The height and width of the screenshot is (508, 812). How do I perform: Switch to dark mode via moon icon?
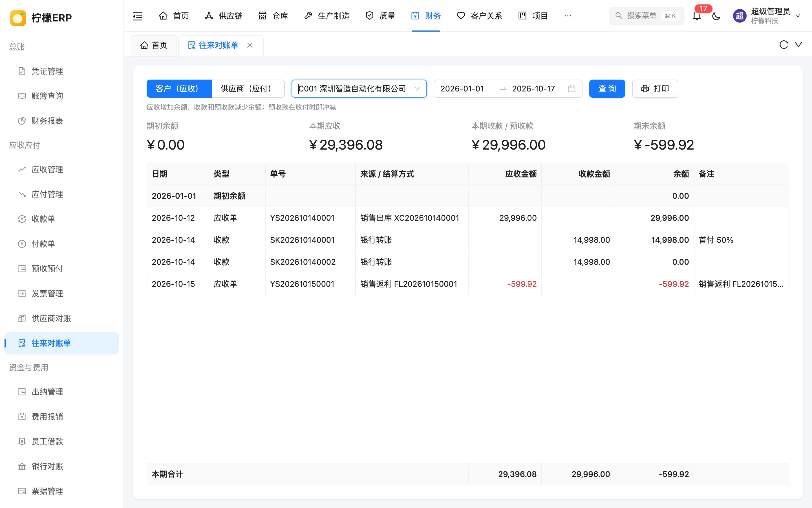pyautogui.click(x=716, y=16)
